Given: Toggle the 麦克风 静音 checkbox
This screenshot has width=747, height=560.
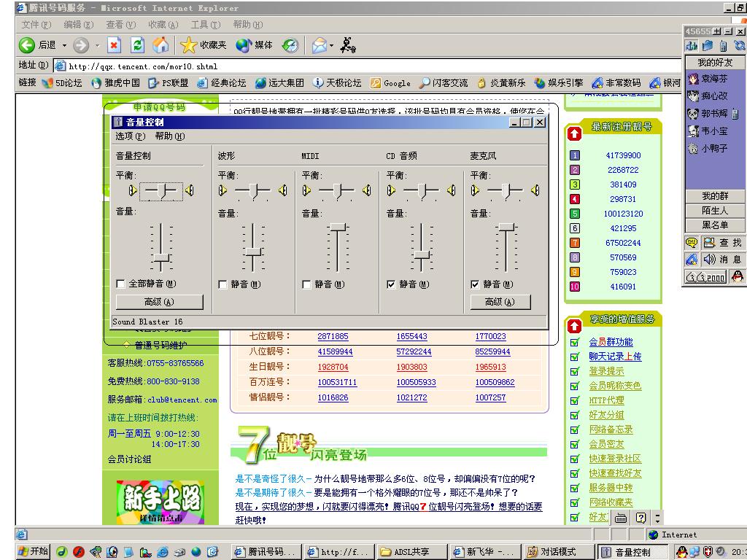Looking at the screenshot, I should click(x=476, y=284).
